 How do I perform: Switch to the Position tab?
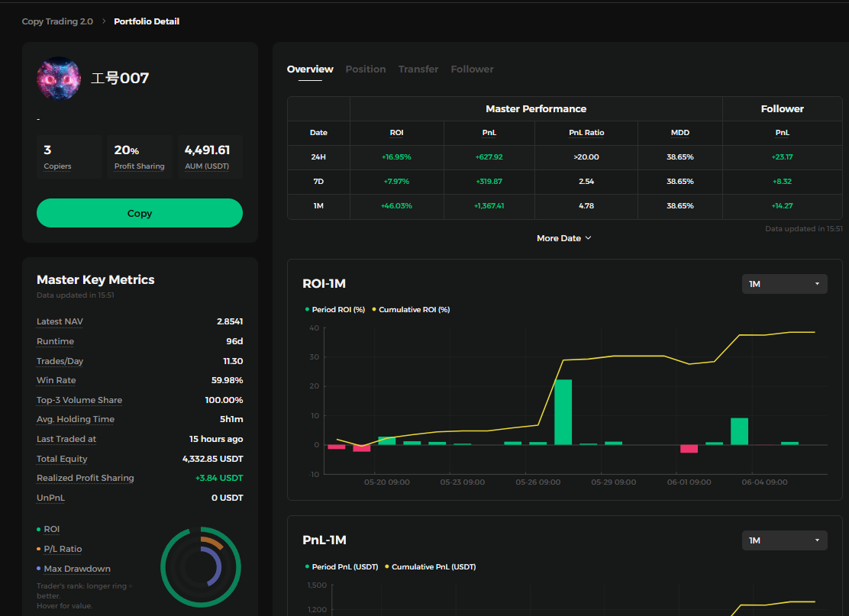pos(366,69)
